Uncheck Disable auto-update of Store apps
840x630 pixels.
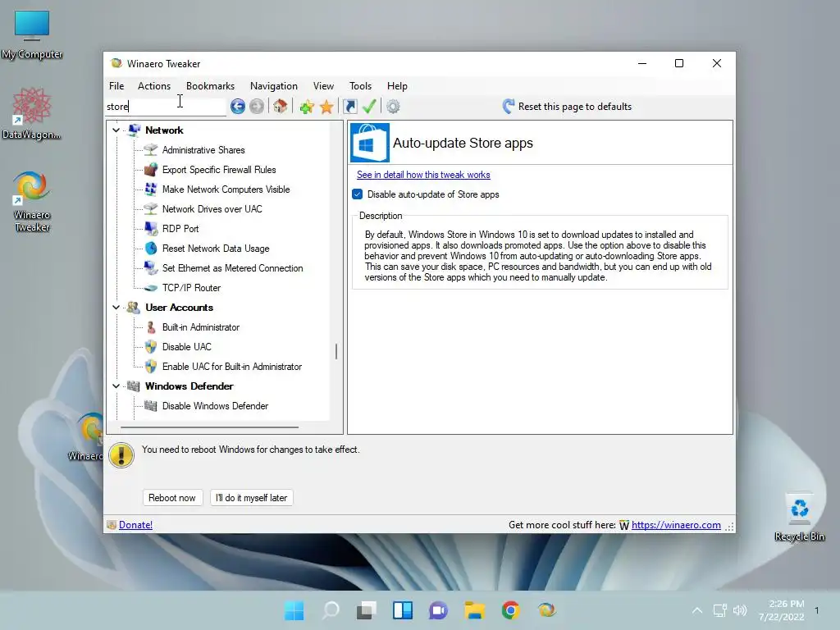[358, 194]
